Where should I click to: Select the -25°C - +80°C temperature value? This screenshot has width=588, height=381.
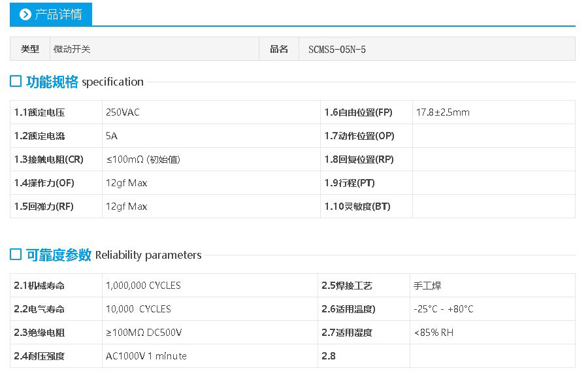pos(444,309)
